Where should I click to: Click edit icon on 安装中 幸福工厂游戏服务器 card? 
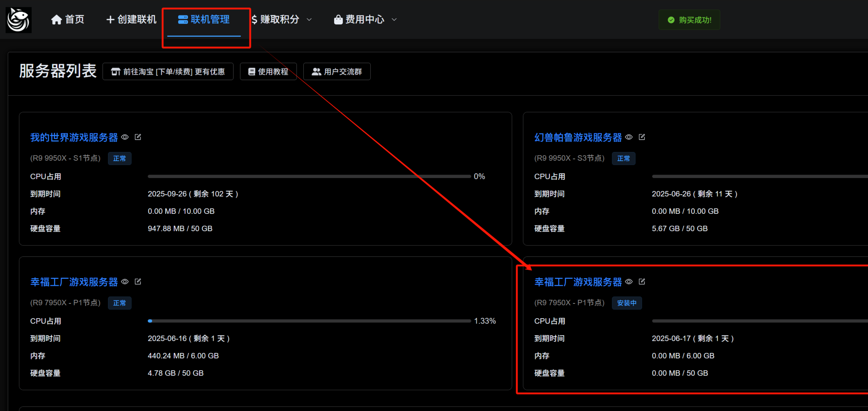pos(642,282)
